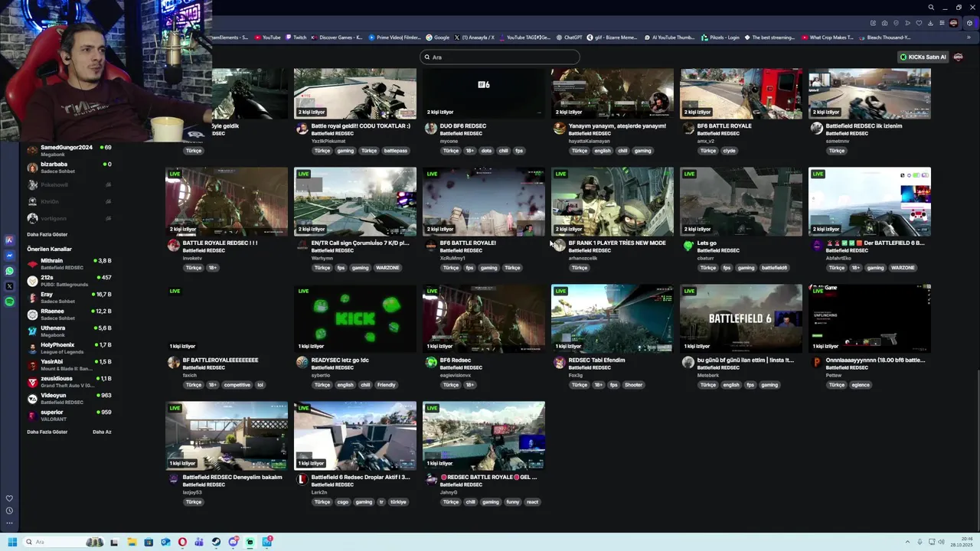The height and width of the screenshot is (551, 980).
Task: Click the taskbar microphone icon
Action: coord(919,542)
